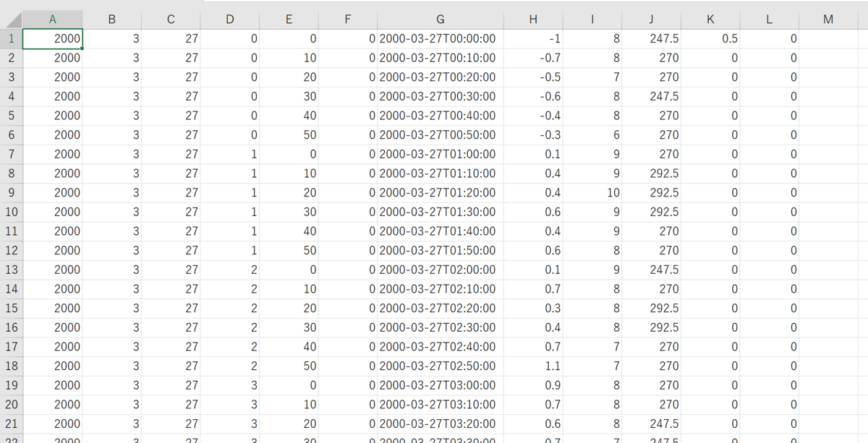Image resolution: width=868 pixels, height=443 pixels.
Task: Select column A header
Action: pyautogui.click(x=53, y=20)
